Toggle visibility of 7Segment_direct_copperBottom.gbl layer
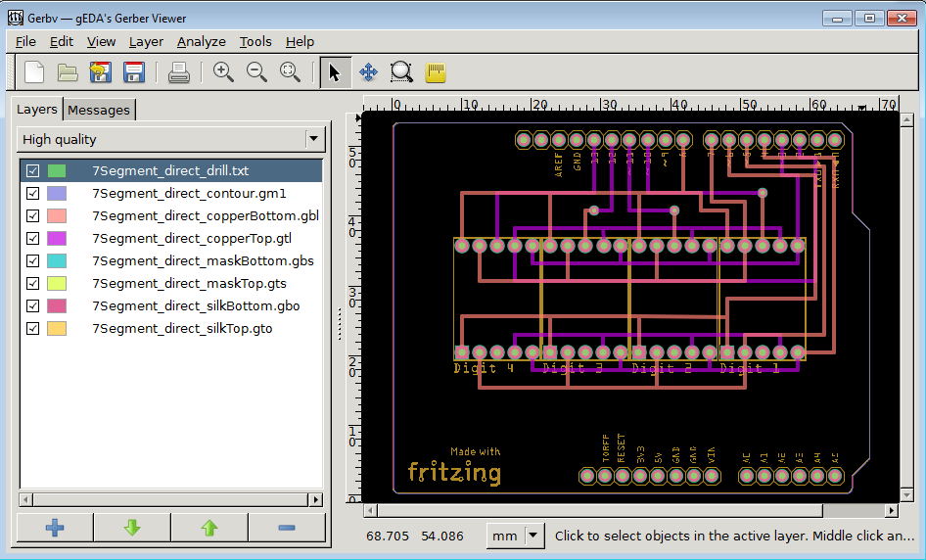 [33, 215]
